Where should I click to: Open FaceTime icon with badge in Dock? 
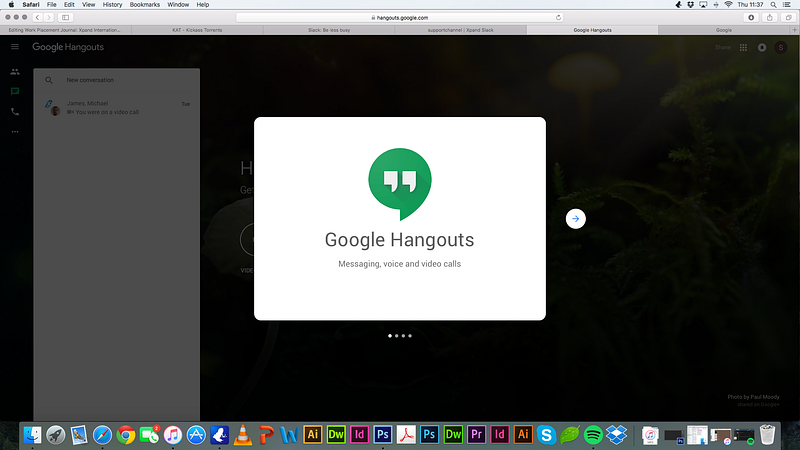[x=149, y=435]
